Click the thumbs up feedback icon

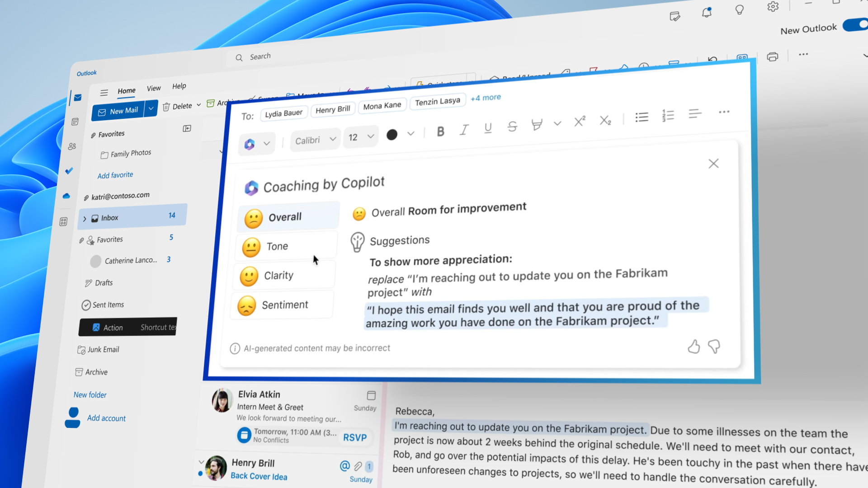tap(693, 346)
